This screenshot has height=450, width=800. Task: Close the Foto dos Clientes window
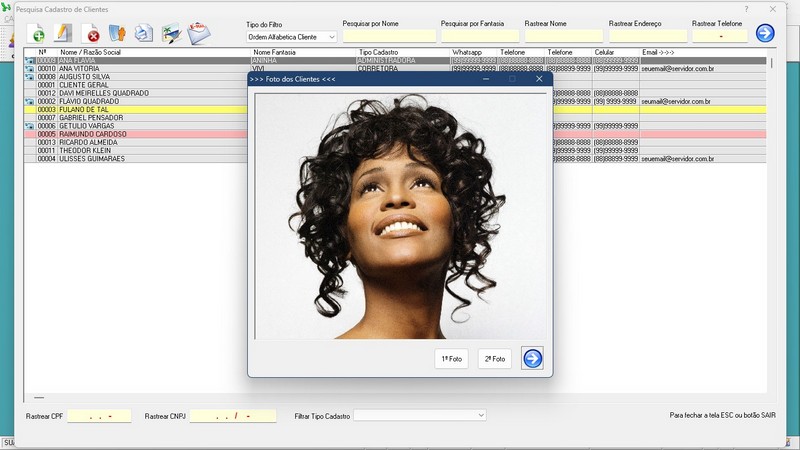[x=539, y=79]
